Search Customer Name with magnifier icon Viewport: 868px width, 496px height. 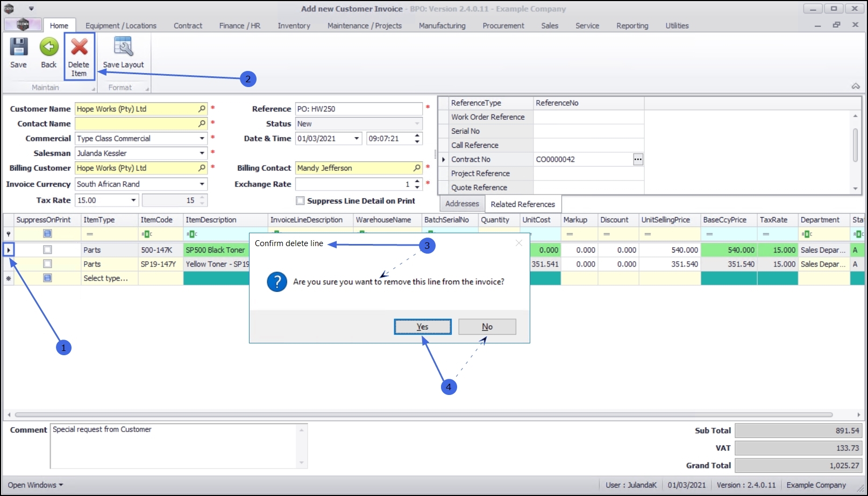click(202, 109)
